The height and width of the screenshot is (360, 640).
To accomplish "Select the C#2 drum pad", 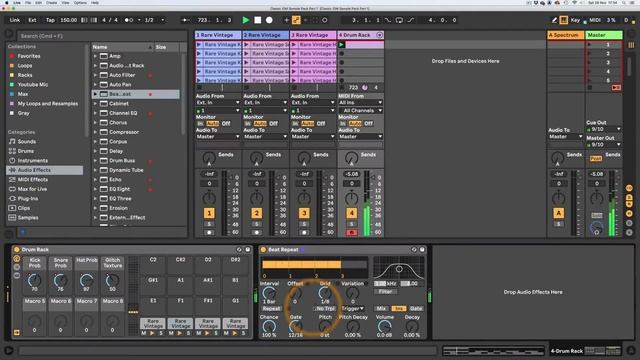I will 180,264.
